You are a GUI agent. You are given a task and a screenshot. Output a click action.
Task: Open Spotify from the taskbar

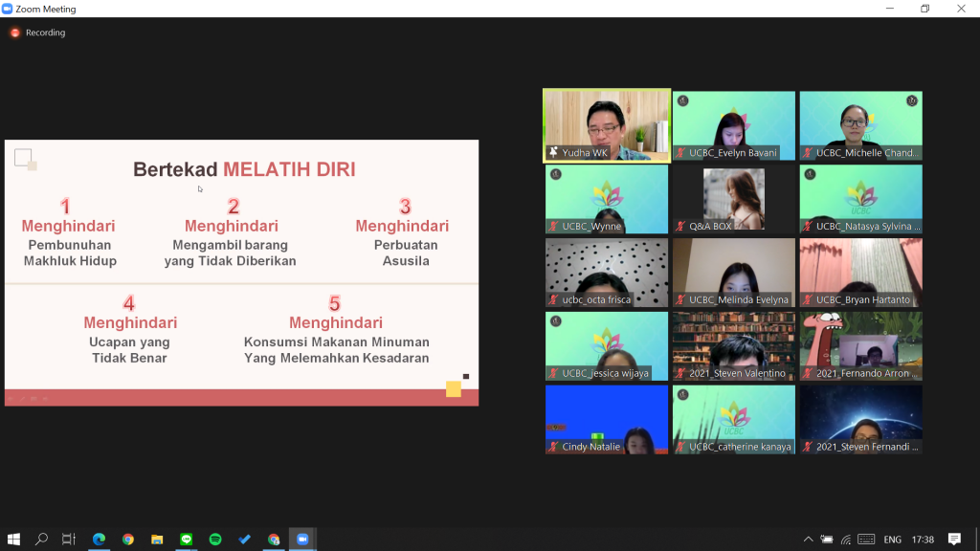point(215,540)
